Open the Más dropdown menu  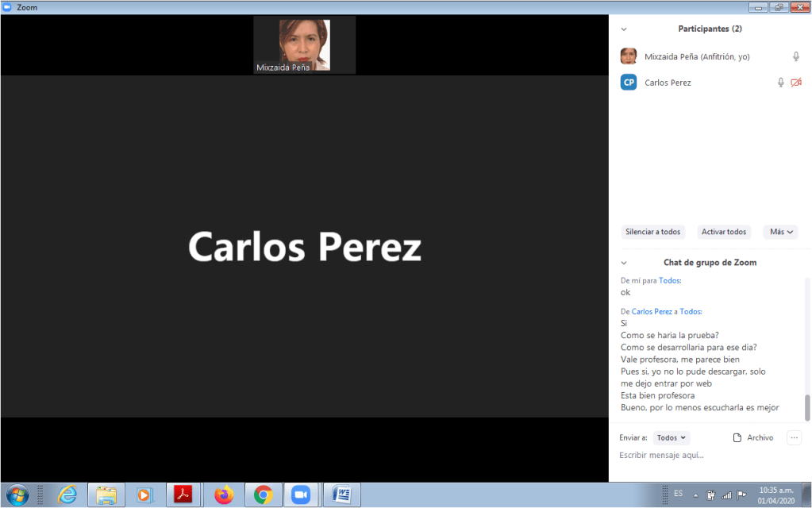tap(779, 232)
